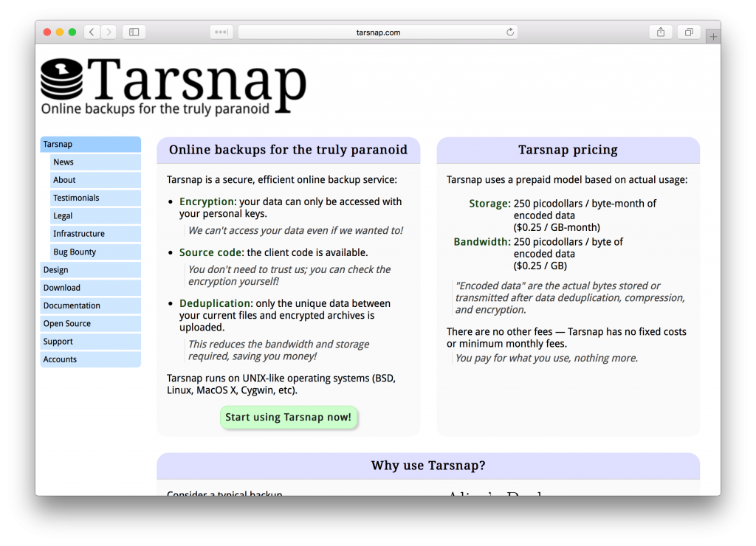The image size is (756, 546).
Task: Open the Accounts page
Action: coord(91,359)
